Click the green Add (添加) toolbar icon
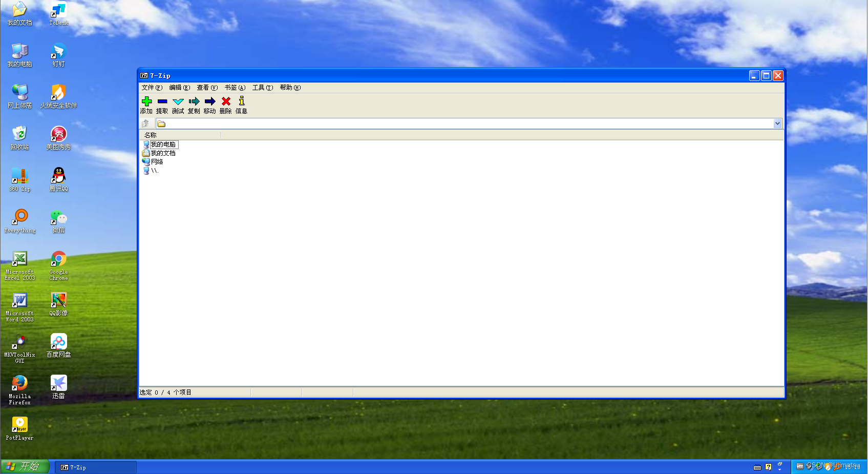The height and width of the screenshot is (474, 868). coord(146,101)
